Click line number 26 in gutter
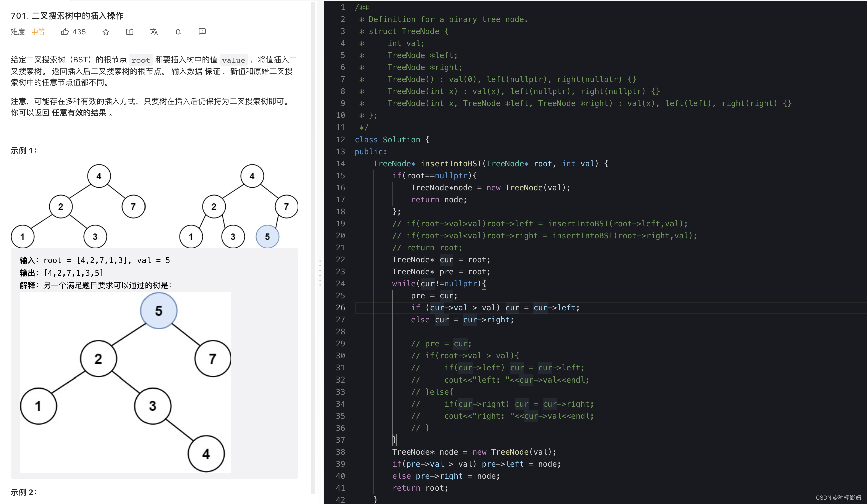Image resolution: width=867 pixels, height=504 pixels. point(340,307)
